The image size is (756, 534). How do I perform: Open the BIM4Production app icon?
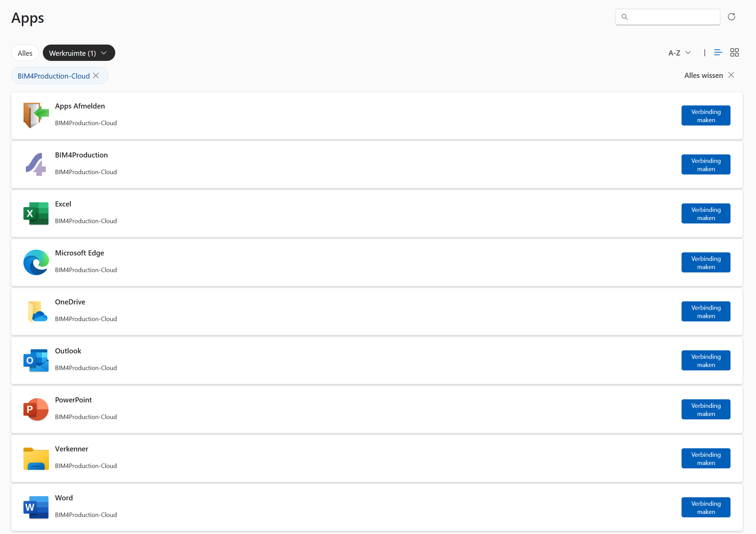(36, 164)
